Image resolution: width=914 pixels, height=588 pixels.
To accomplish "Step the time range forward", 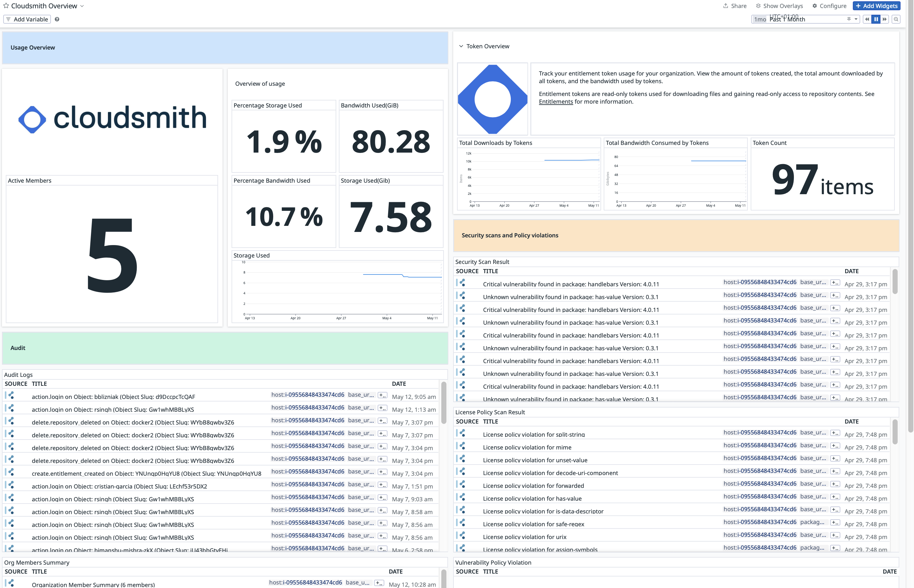I will click(885, 19).
